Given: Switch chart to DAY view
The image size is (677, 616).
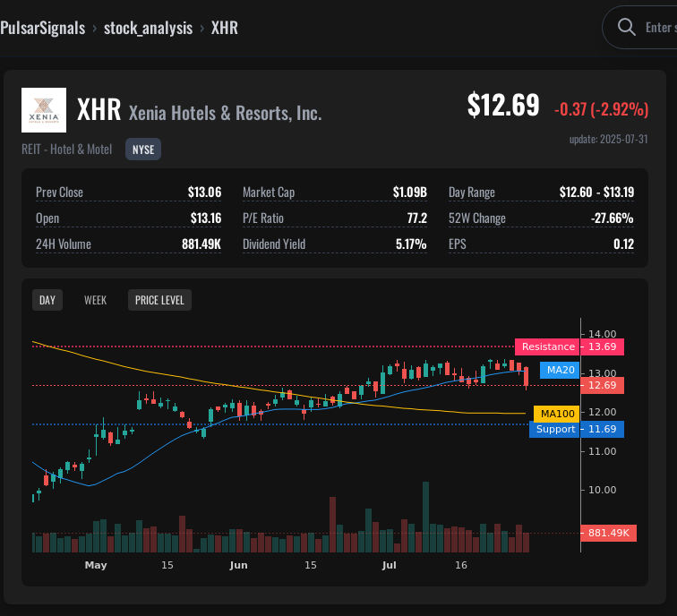Looking at the screenshot, I should point(47,300).
